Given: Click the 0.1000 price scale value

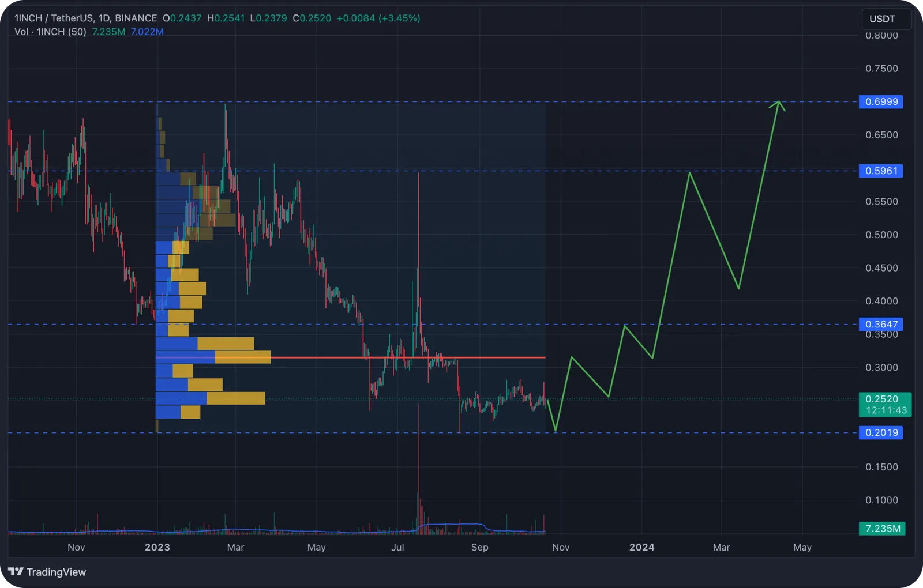Looking at the screenshot, I should (881, 500).
